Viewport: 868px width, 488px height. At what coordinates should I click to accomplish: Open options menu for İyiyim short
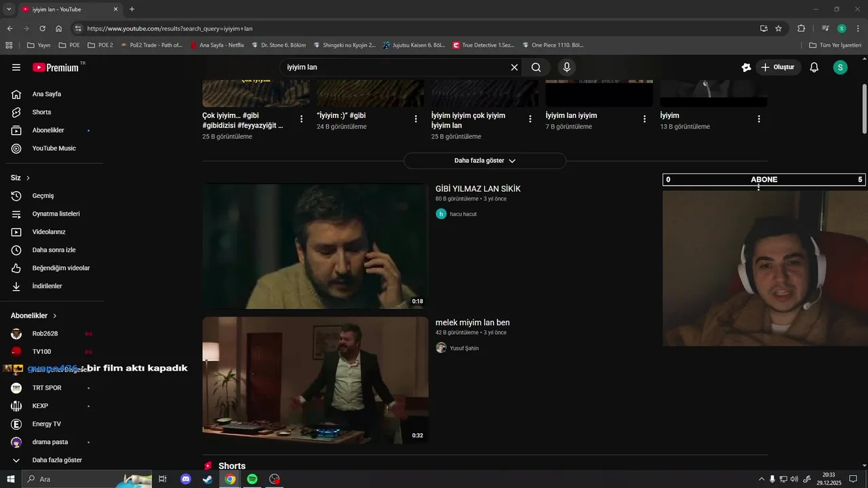tap(759, 119)
